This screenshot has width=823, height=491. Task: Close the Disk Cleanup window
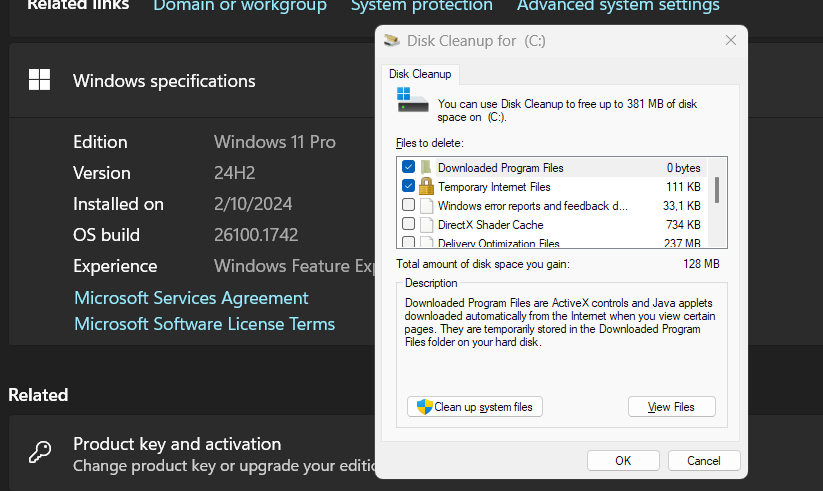pos(731,40)
